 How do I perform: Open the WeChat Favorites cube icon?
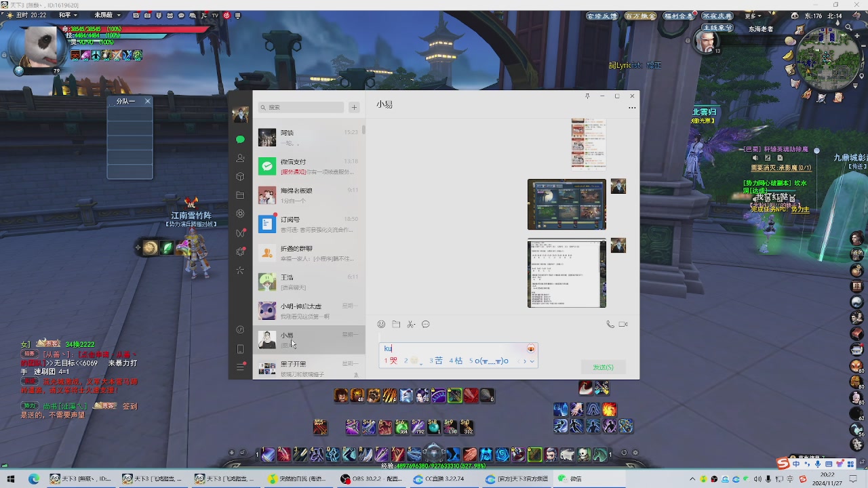pyautogui.click(x=240, y=176)
